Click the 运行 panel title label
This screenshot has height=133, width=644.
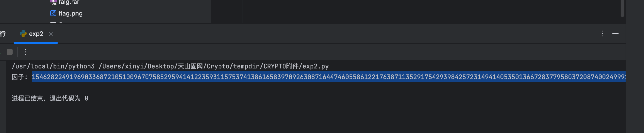coord(2,34)
